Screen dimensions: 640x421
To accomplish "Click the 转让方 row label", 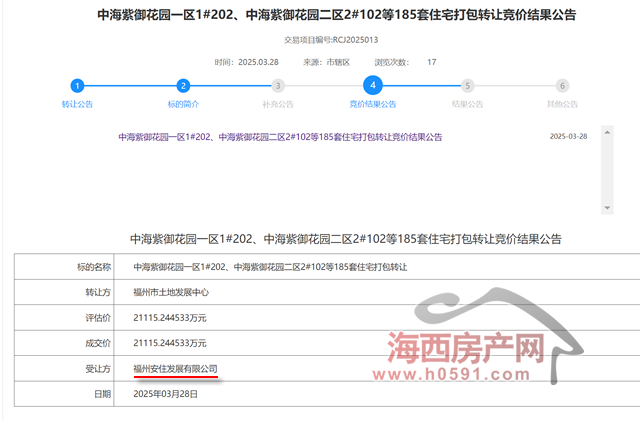I will point(98,292).
